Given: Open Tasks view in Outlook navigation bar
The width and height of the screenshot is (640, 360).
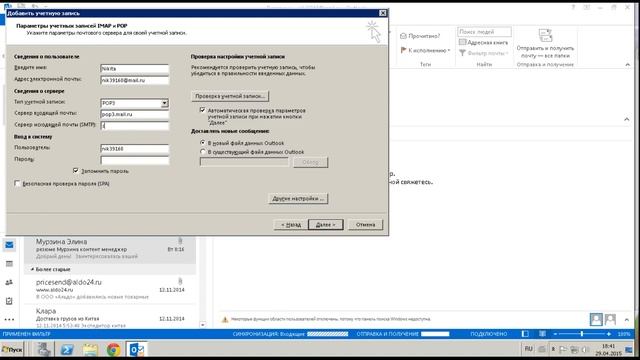Looking at the screenshot, I should pyautogui.click(x=9, y=301).
